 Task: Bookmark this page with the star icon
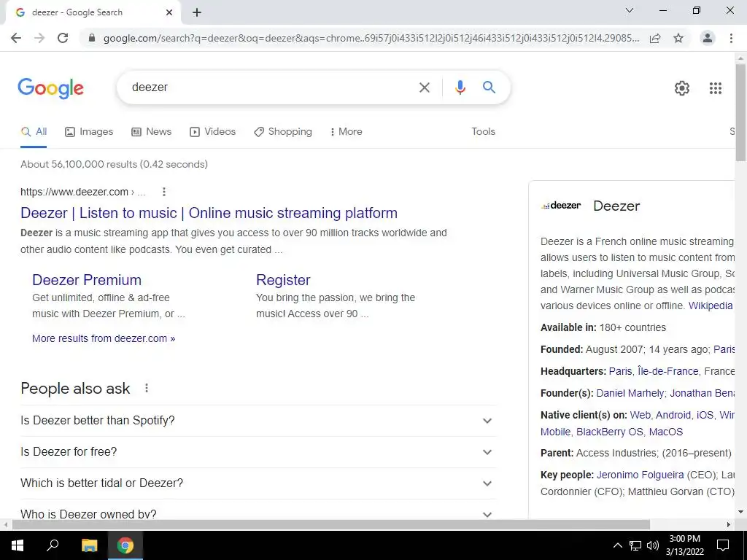[678, 38]
